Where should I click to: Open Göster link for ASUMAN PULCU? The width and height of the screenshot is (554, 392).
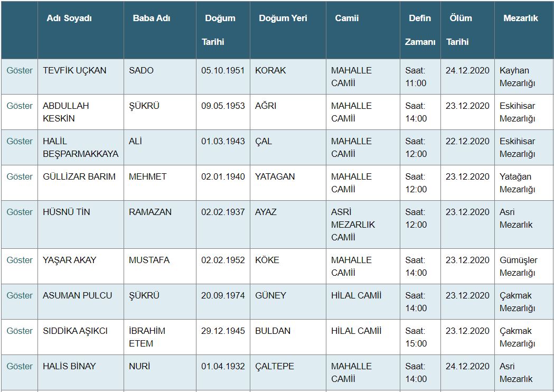pyautogui.click(x=20, y=295)
